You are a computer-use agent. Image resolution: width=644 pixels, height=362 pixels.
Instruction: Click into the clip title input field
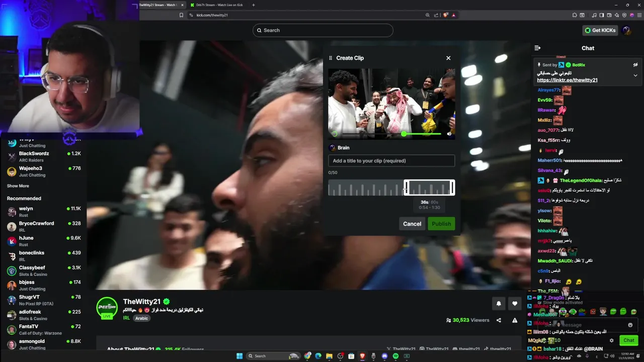tap(391, 161)
